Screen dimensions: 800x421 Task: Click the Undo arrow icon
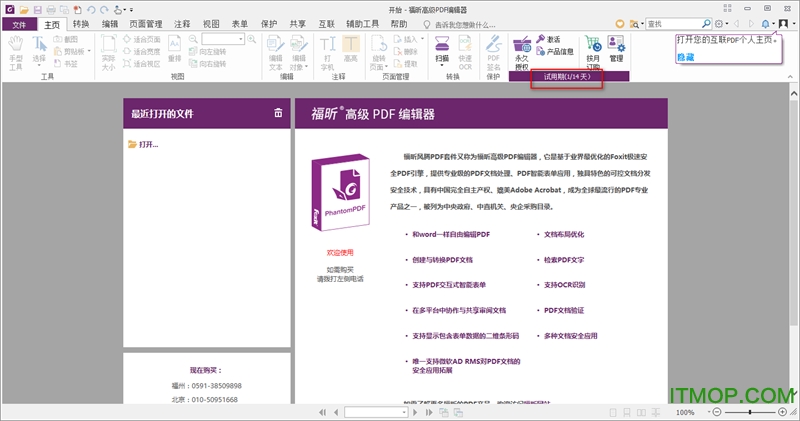91,10
